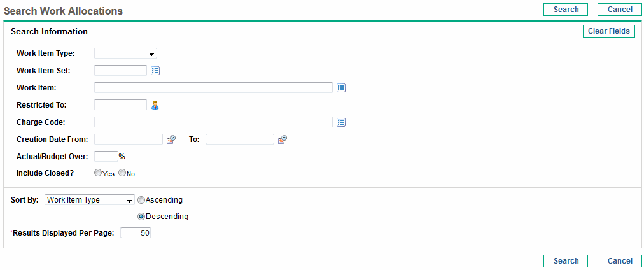Focus the Results Displayed Per Page field

136,233
